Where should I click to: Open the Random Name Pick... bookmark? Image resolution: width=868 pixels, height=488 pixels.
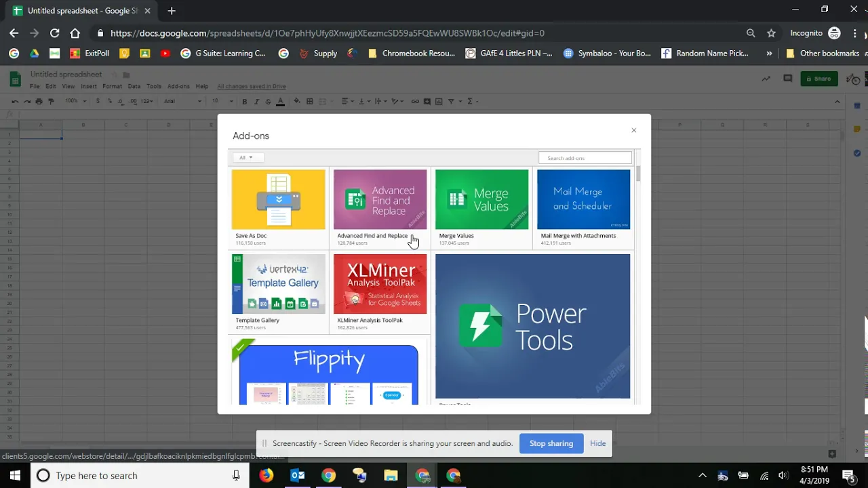coord(705,53)
